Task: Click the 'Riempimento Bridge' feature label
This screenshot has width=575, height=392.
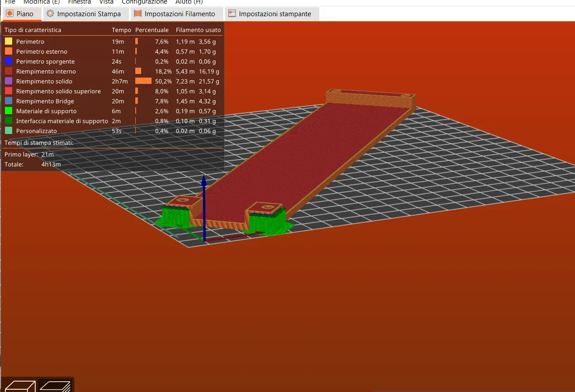Action: (45, 101)
